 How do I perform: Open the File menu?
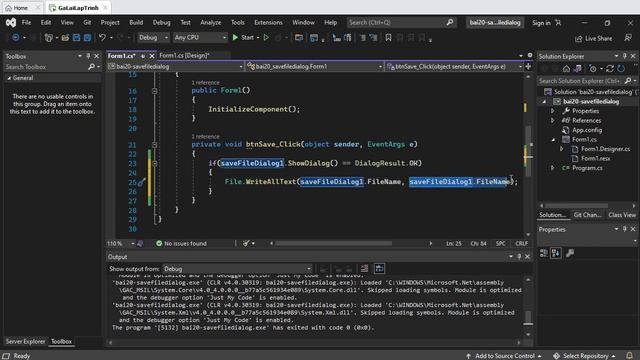click(x=27, y=22)
